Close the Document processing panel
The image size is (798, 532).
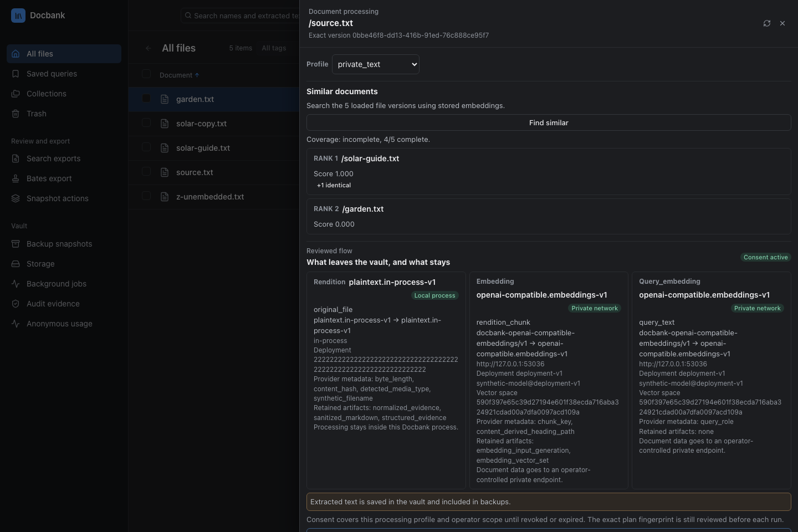pos(782,23)
